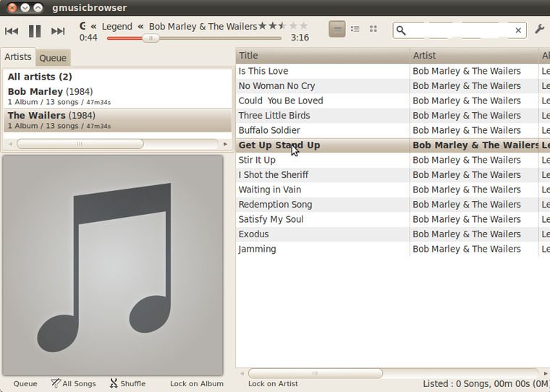Select Bob Marley in artist list
This screenshot has width=550, height=392.
pyautogui.click(x=117, y=96)
